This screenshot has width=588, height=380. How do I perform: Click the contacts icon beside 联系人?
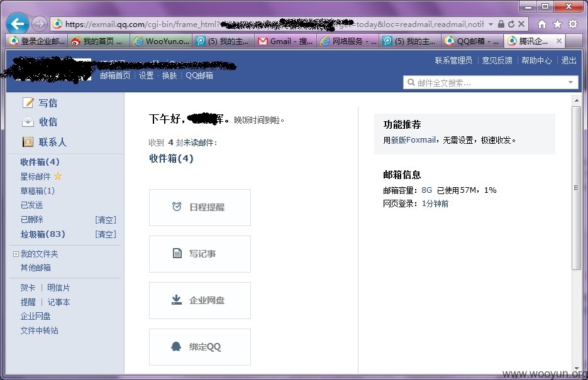click(28, 142)
